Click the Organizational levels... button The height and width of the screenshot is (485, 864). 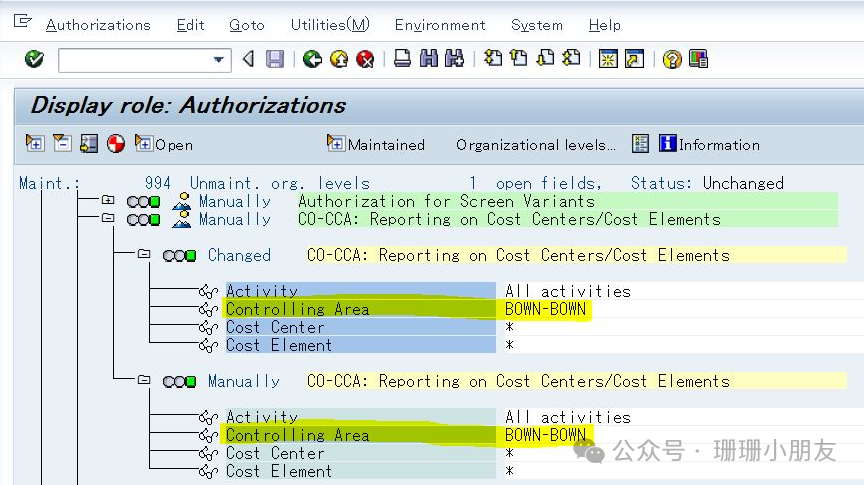click(x=536, y=145)
